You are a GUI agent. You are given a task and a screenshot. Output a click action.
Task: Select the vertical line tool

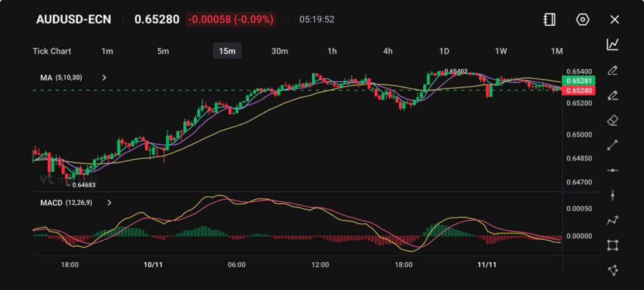[613, 195]
